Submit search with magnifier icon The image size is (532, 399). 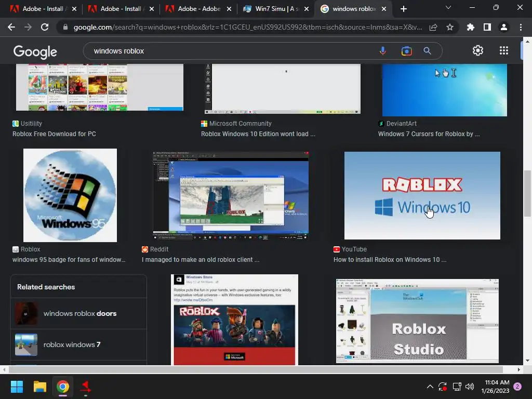(x=427, y=51)
